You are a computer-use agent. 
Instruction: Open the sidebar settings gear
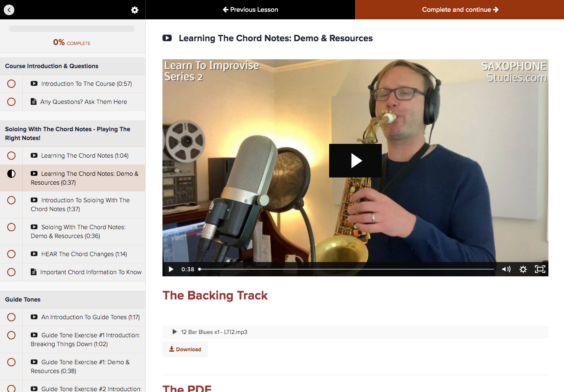135,10
